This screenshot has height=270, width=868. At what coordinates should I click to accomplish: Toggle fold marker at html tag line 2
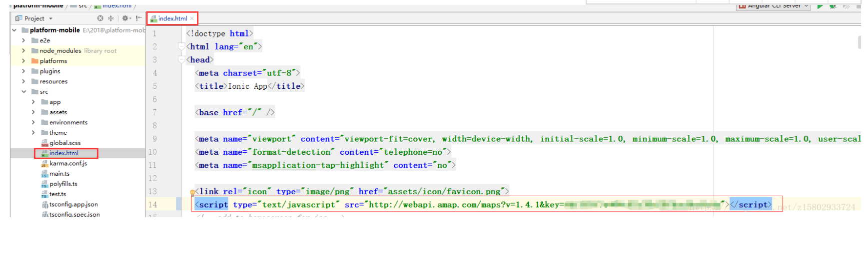[x=181, y=46]
